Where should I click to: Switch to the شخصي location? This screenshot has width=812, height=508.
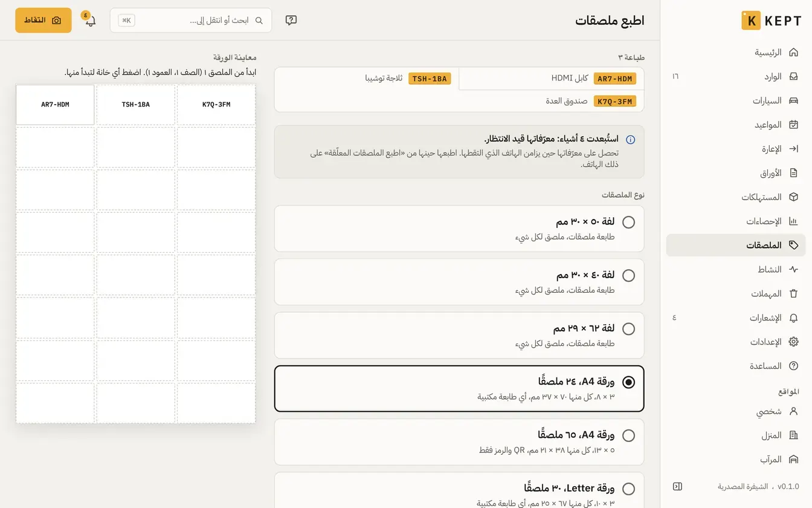click(x=736, y=411)
